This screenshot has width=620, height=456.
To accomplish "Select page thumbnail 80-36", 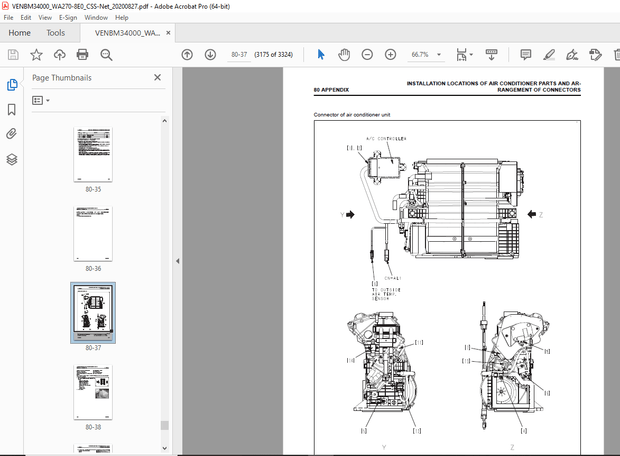I will pyautogui.click(x=93, y=234).
